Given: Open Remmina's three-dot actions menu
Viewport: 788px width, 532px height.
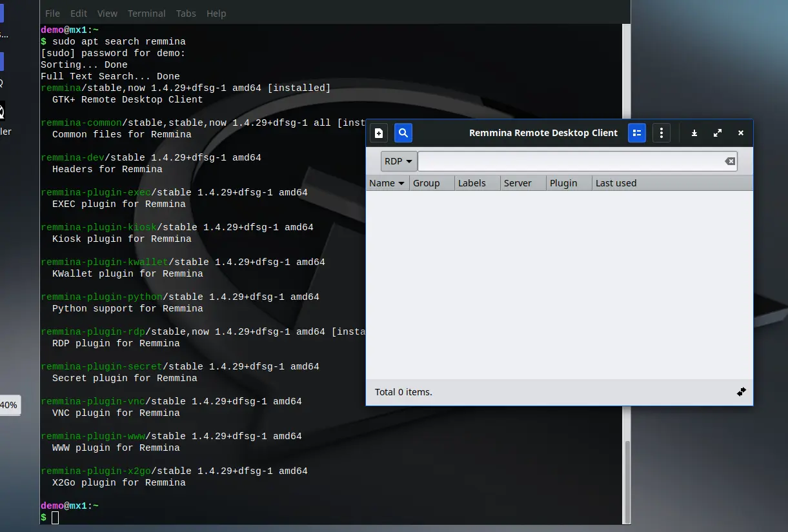Looking at the screenshot, I should pyautogui.click(x=662, y=133).
